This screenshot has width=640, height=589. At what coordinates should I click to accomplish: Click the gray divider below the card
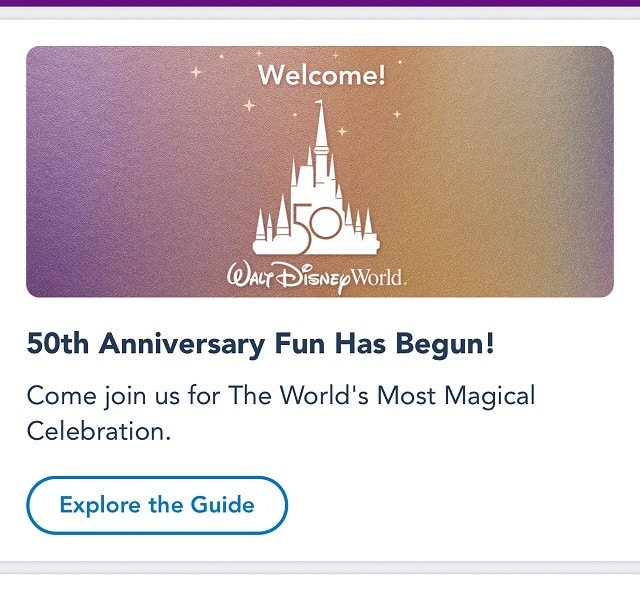point(320,567)
